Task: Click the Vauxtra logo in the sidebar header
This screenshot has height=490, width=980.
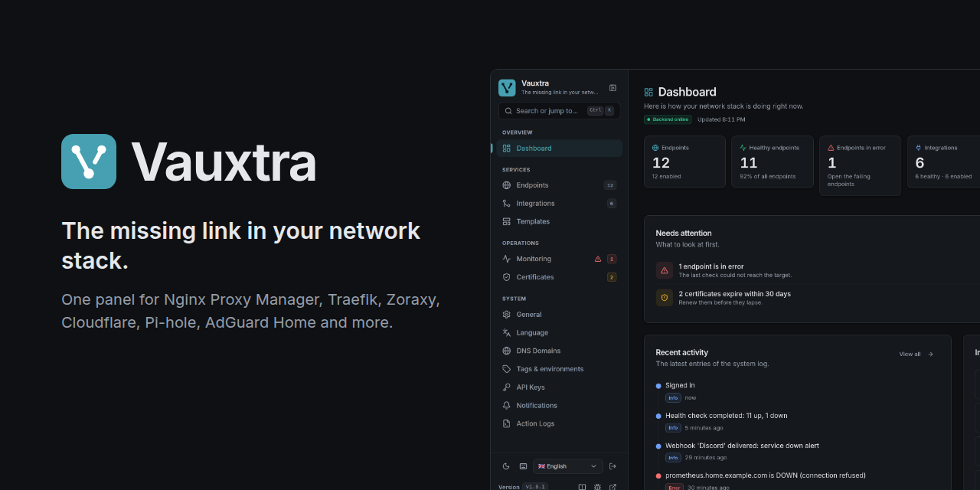Action: pos(507,88)
